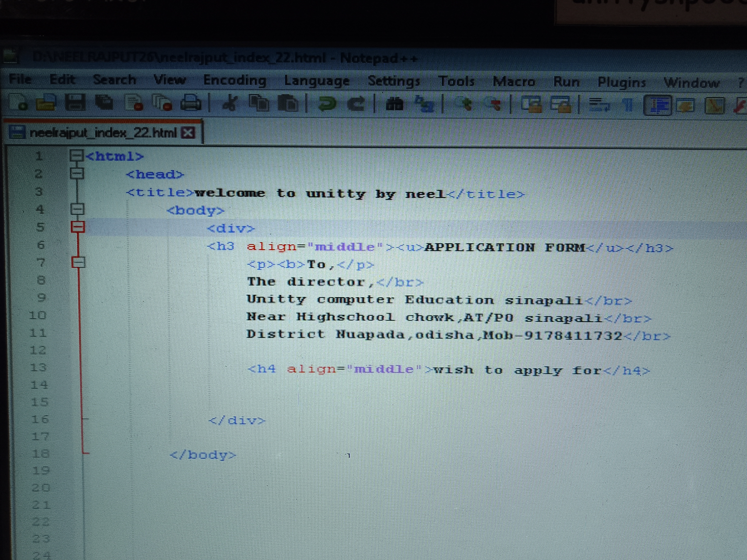
Task: Cut the selection using the scissors icon
Action: click(x=230, y=103)
